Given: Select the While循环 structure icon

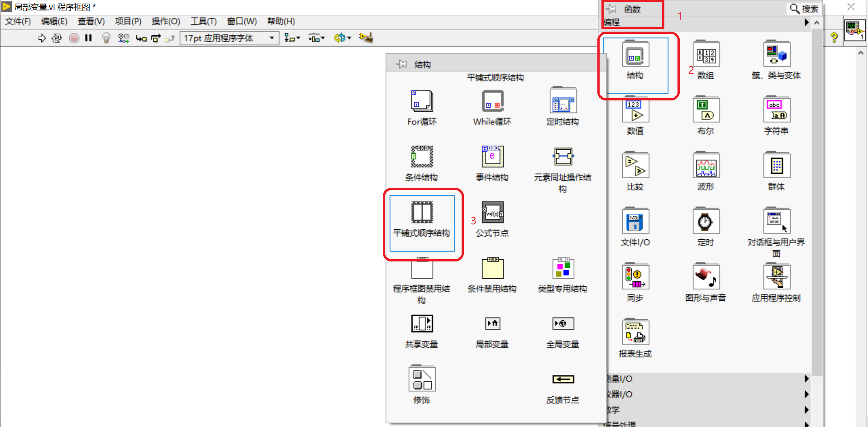Looking at the screenshot, I should click(492, 100).
